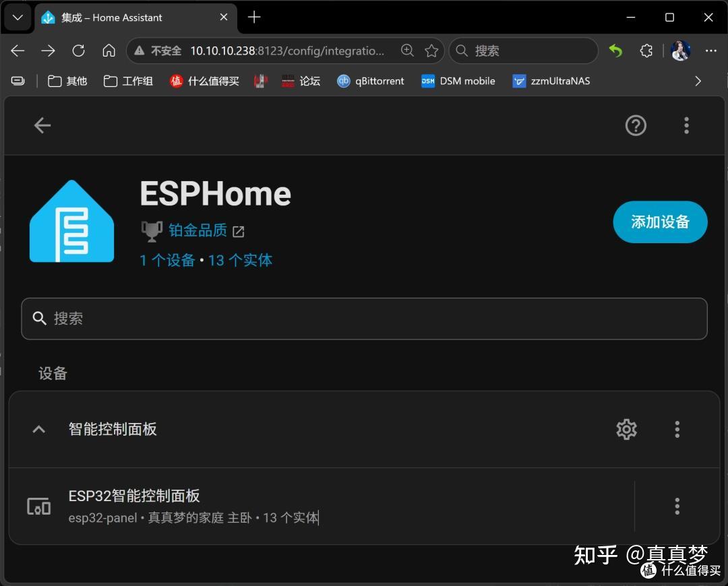Click the device icon beside ESP32智能控制面板

pyautogui.click(x=39, y=507)
